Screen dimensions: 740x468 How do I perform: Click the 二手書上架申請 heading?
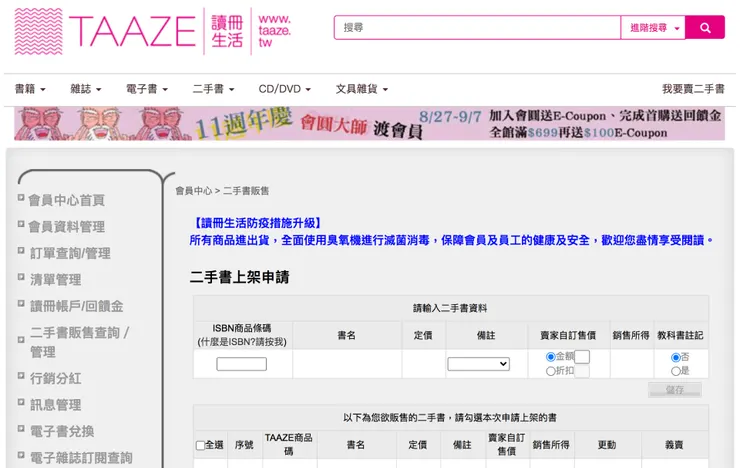coord(239,277)
